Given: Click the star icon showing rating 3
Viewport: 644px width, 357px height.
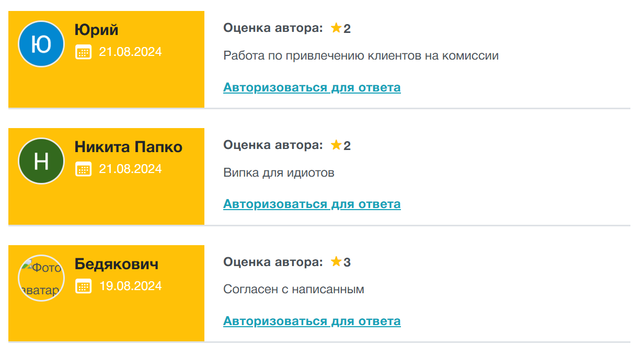Looking at the screenshot, I should click(x=336, y=262).
